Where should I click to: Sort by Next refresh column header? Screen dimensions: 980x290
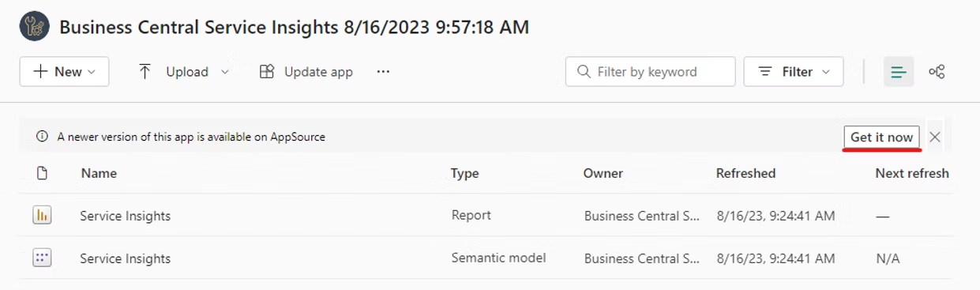point(912,173)
